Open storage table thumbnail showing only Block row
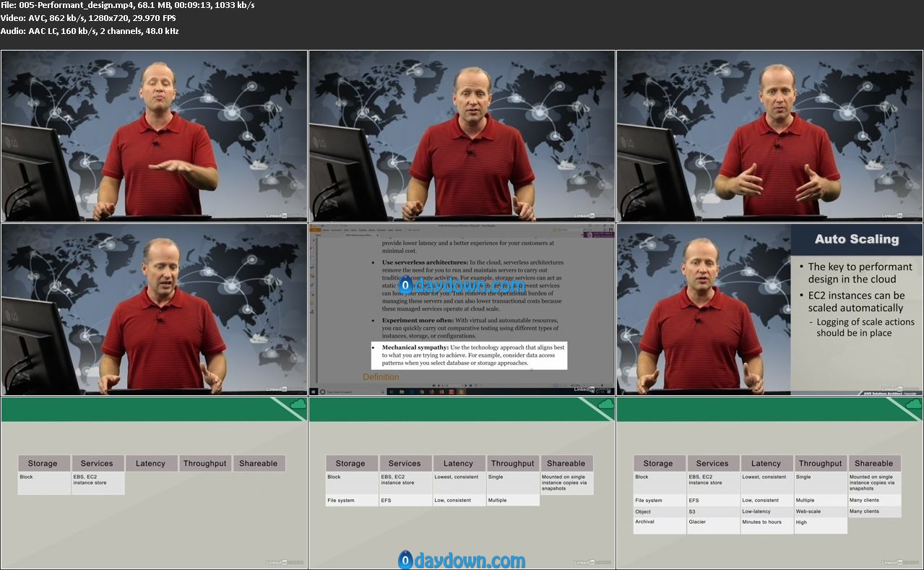924x570 pixels. (x=154, y=483)
